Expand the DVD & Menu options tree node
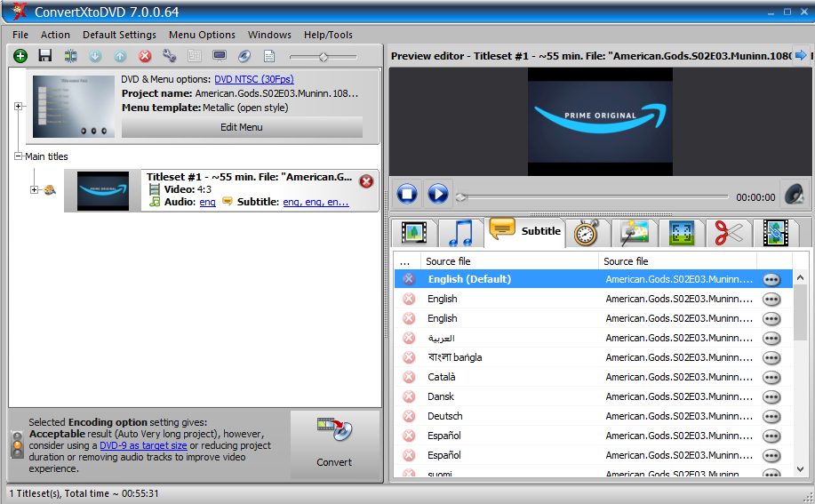 pyautogui.click(x=18, y=106)
